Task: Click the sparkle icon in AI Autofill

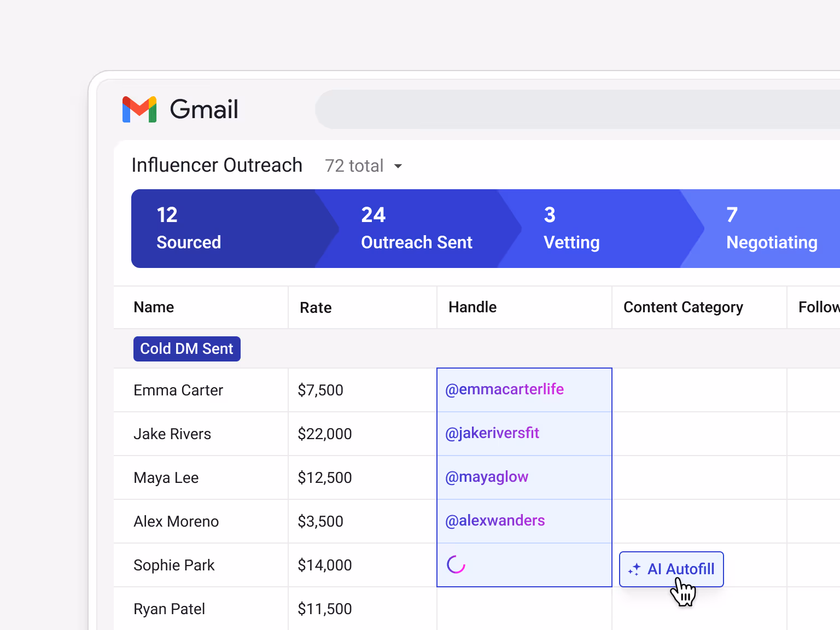Action: [x=634, y=569]
